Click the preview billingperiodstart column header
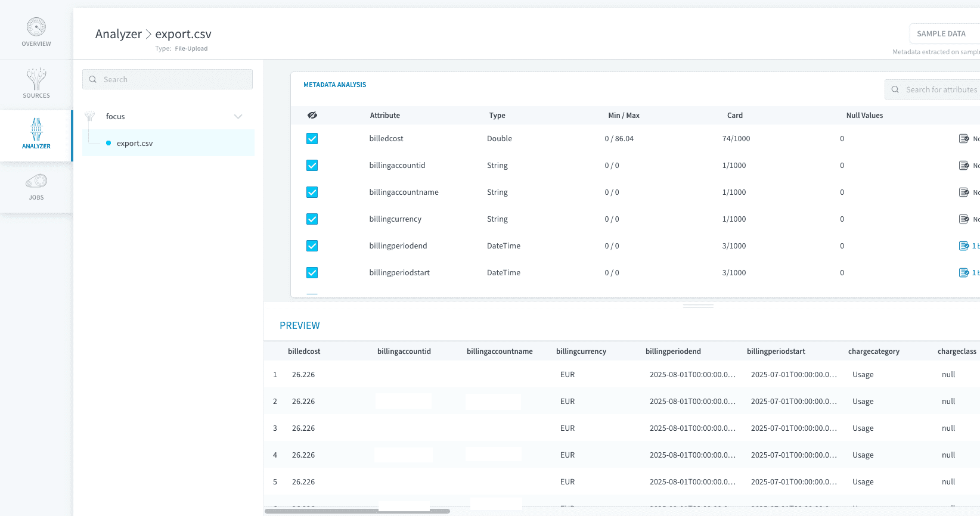The width and height of the screenshot is (980, 516). click(x=776, y=352)
